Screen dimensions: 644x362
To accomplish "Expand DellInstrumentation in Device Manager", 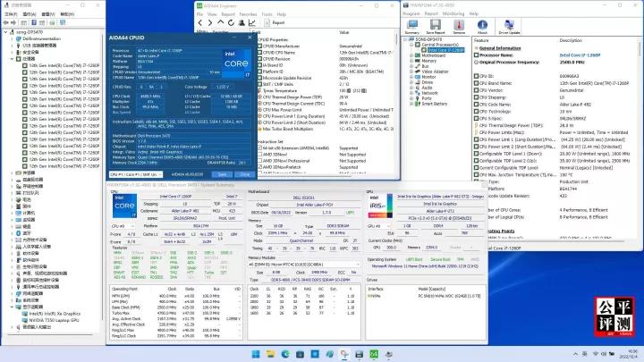I will tap(12, 39).
